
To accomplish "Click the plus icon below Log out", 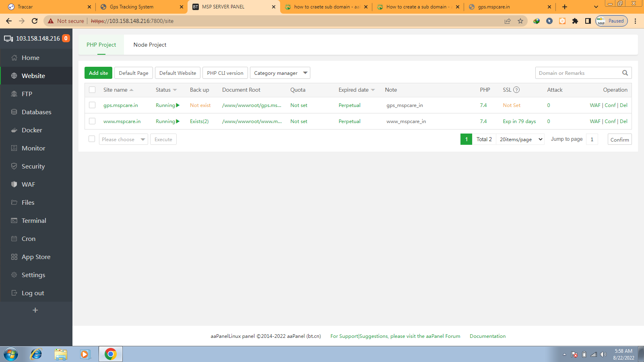I will [35, 310].
